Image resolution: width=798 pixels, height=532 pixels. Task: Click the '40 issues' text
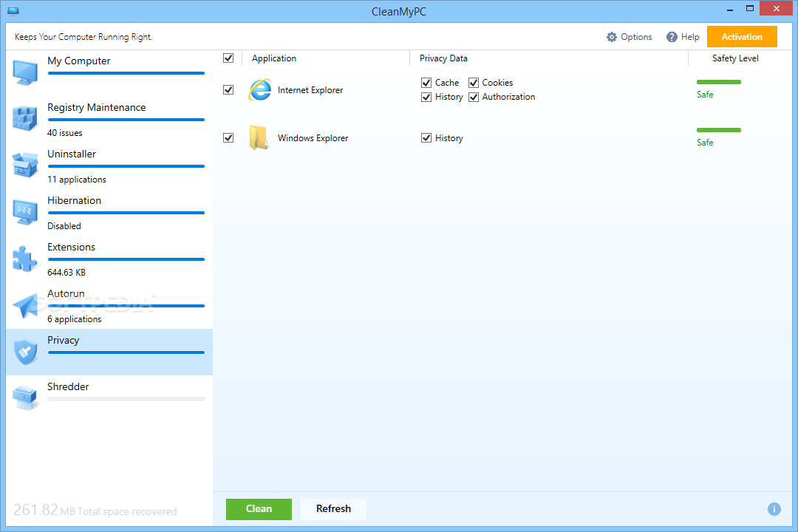pos(64,133)
